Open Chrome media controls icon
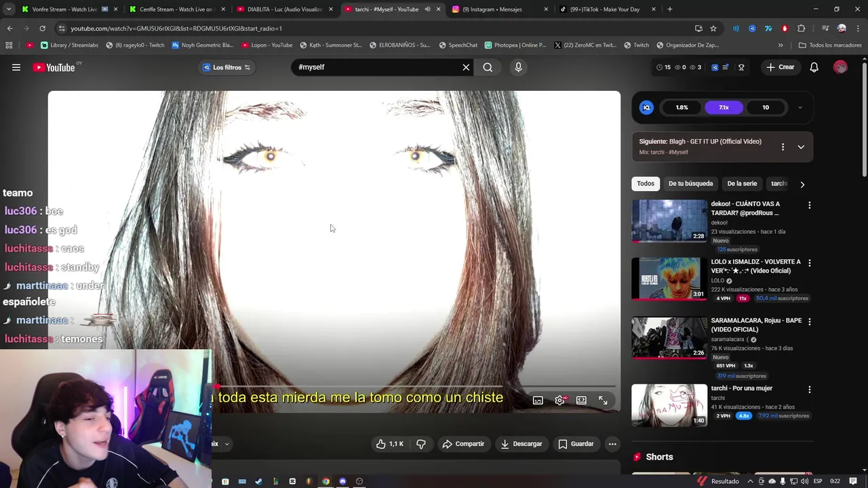The width and height of the screenshot is (868, 488). click(x=825, y=28)
